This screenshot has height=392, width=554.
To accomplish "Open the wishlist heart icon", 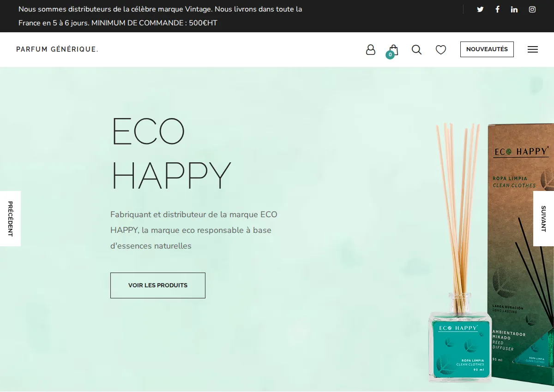I will [441, 49].
